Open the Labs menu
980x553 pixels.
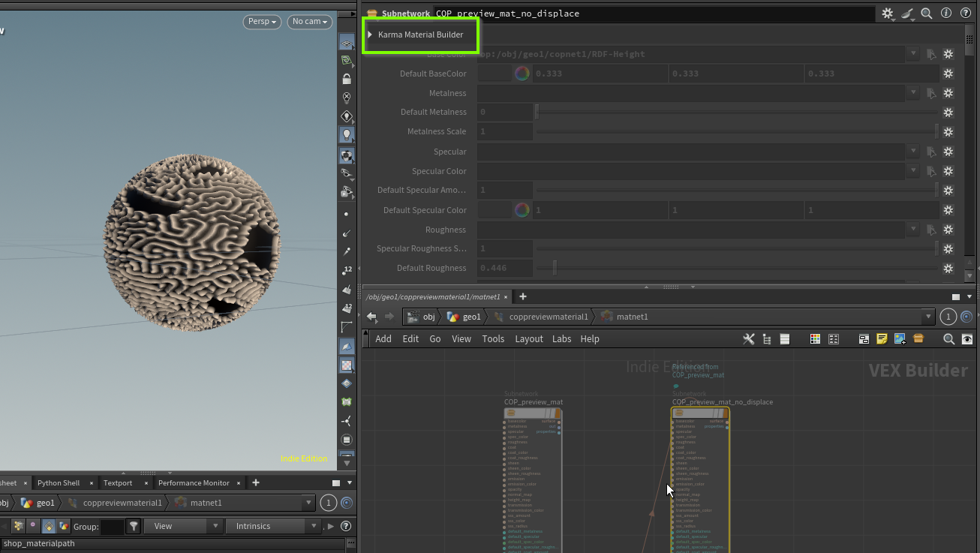point(561,339)
